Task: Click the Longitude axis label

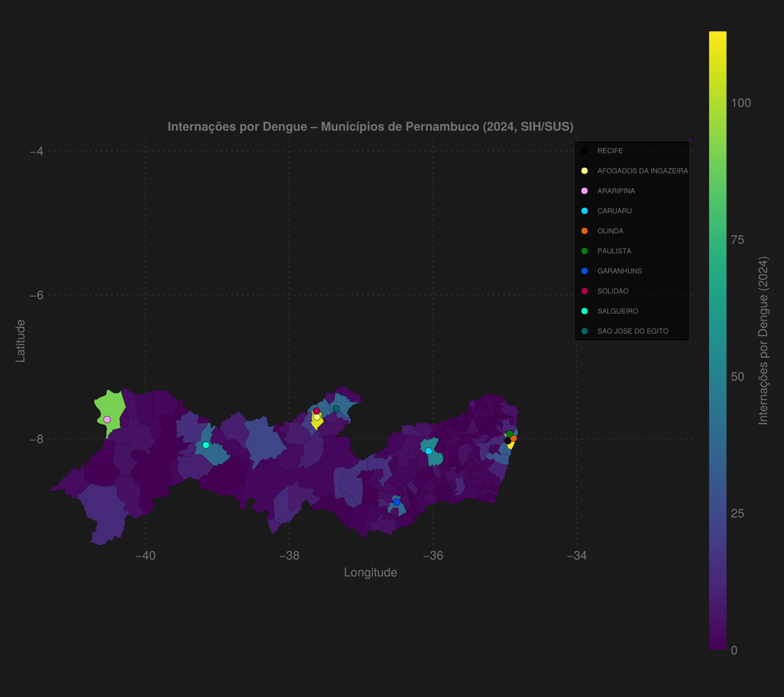Action: [370, 572]
